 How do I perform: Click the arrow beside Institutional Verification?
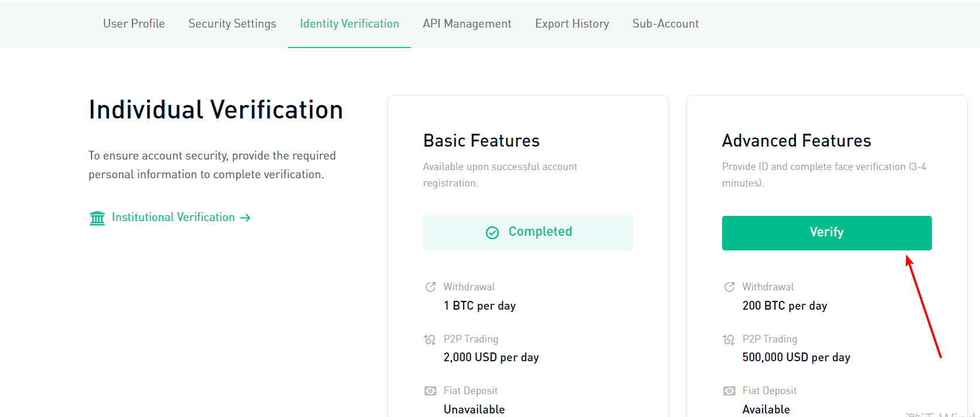pyautogui.click(x=246, y=218)
